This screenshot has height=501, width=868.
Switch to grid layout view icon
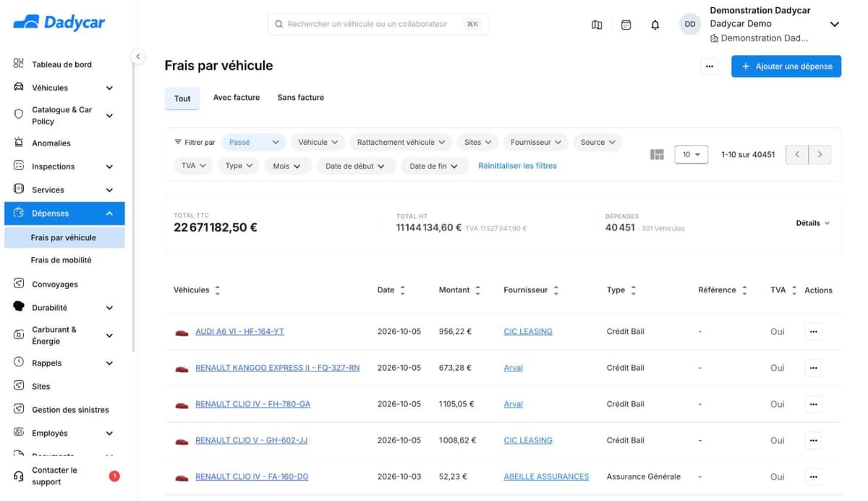[657, 155]
